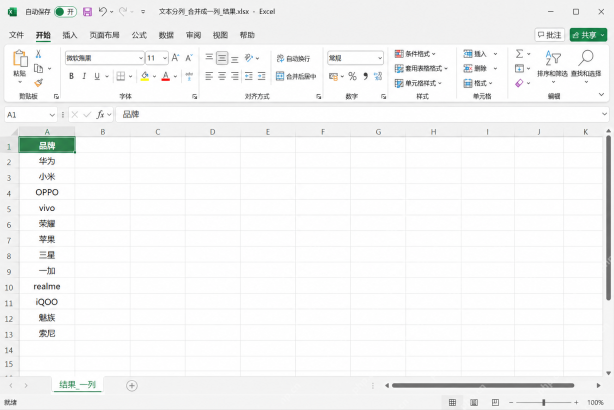This screenshot has height=410, width=614.
Task: Switch to Page Break Preview view
Action: [495, 402]
